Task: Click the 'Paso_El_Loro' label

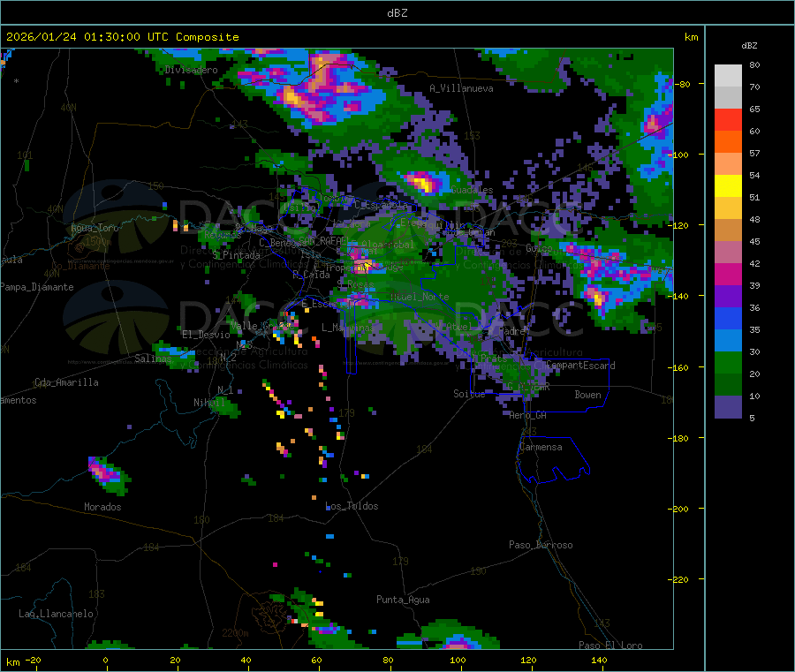Action: point(610,646)
